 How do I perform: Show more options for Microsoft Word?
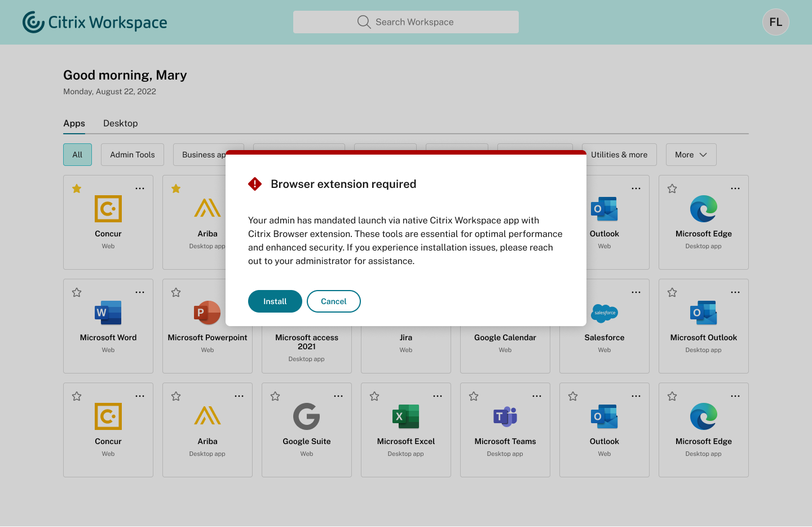pos(140,292)
